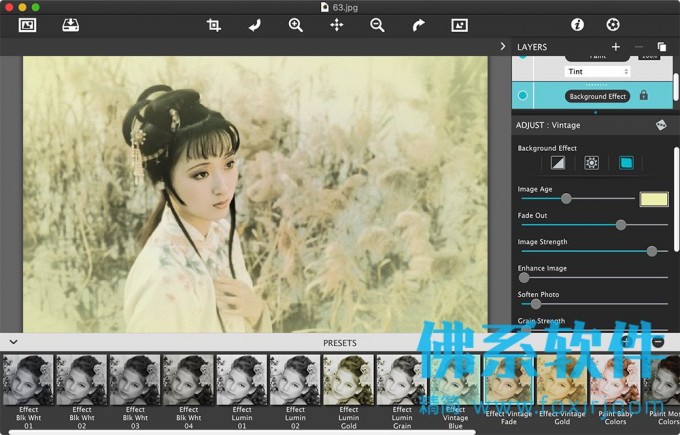Click the presets horizontal scrollbar
The width and height of the screenshot is (680, 435).
click(242, 432)
